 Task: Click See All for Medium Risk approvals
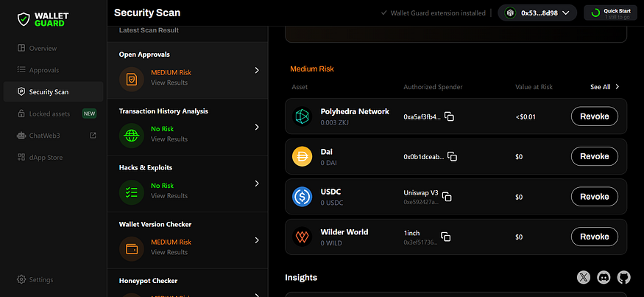[x=601, y=87]
